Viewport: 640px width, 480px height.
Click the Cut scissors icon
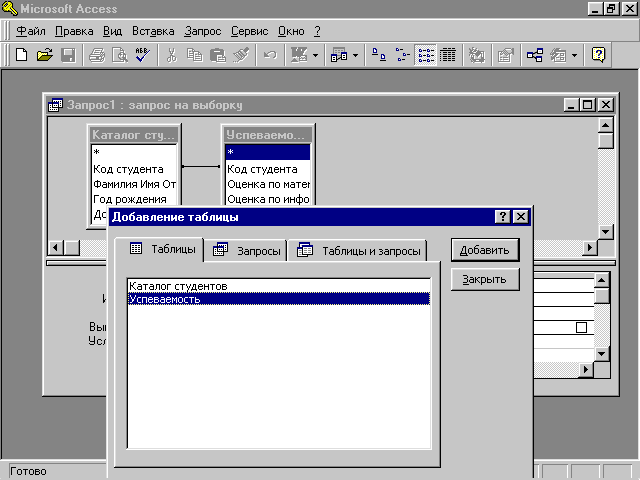click(x=172, y=55)
